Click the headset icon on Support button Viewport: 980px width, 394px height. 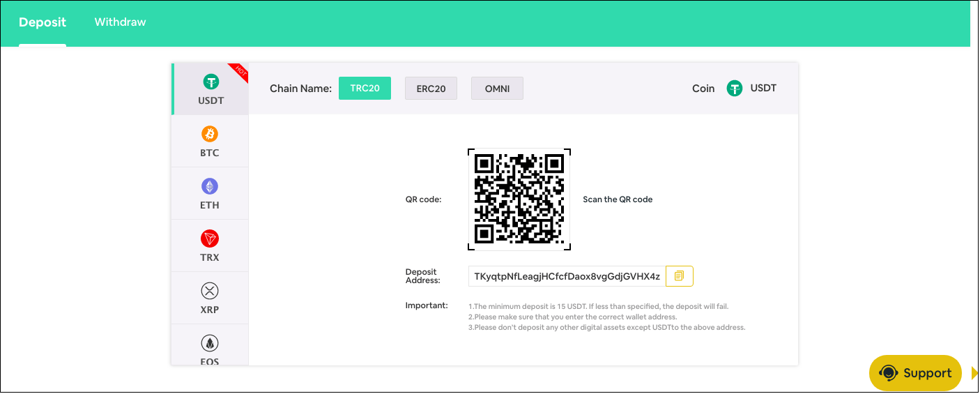point(889,373)
